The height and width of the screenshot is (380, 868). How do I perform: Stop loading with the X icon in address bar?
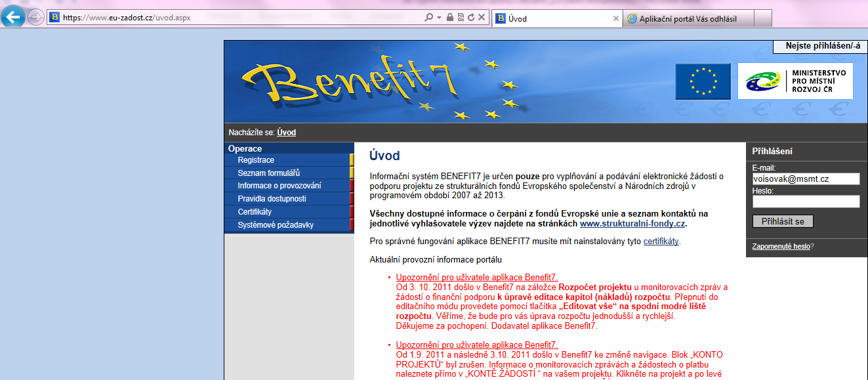pyautogui.click(x=482, y=18)
